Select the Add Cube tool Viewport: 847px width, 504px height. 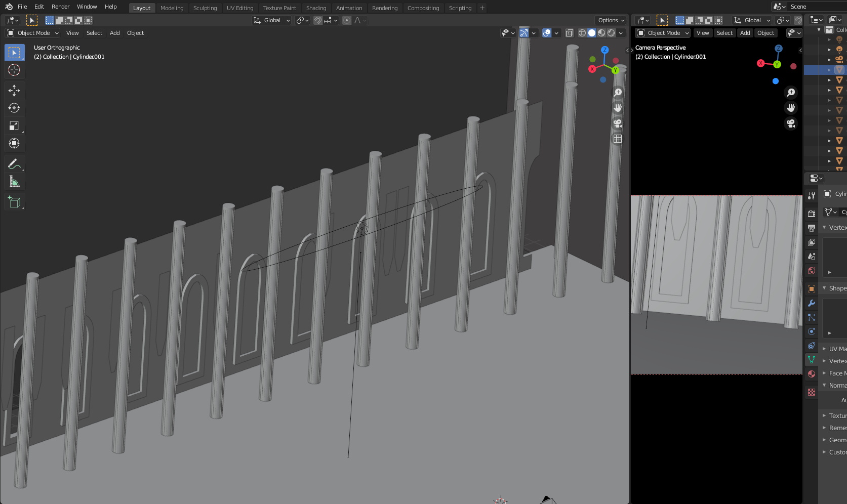14,202
